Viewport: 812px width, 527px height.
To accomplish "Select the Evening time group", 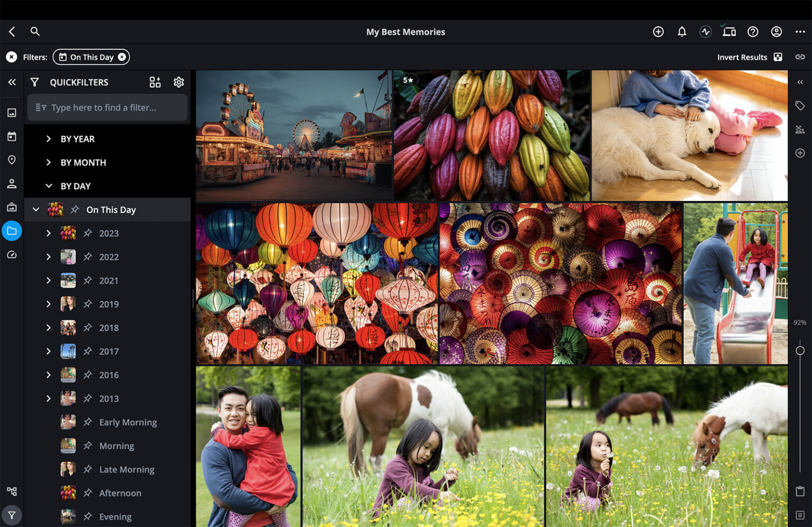I will 115,516.
